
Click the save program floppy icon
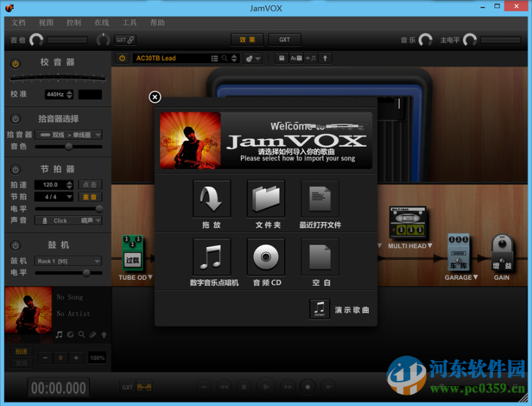point(282,58)
